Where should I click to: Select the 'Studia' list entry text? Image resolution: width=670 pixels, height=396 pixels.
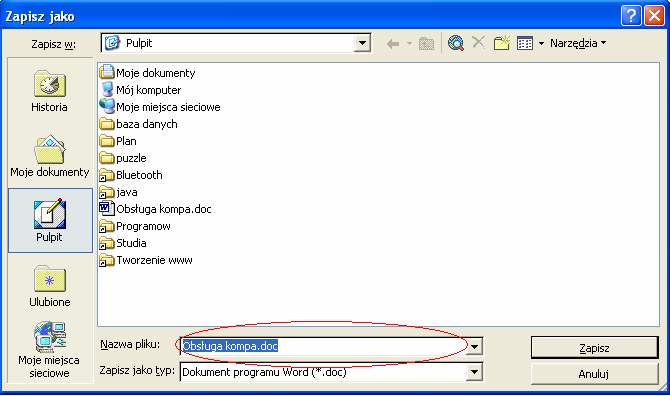(x=131, y=243)
